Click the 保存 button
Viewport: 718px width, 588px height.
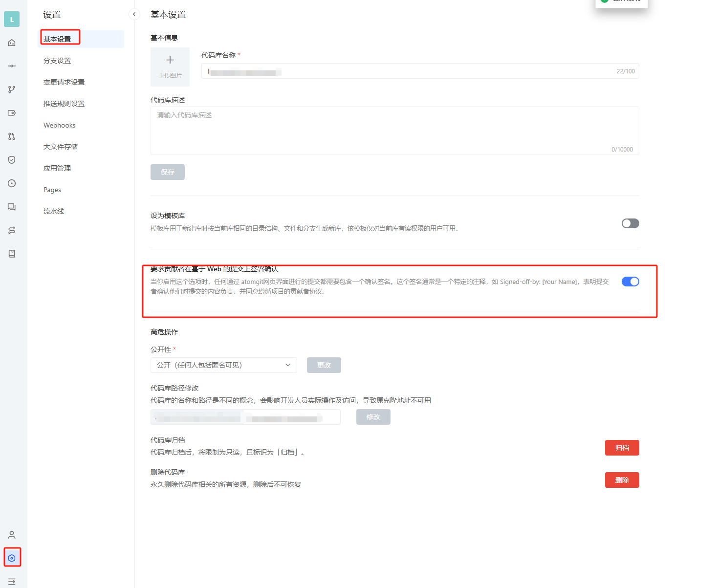click(x=168, y=172)
